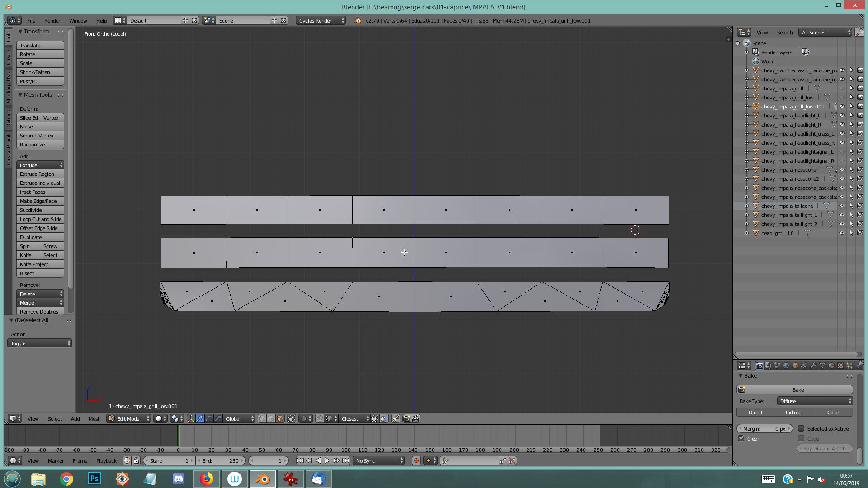Image resolution: width=868 pixels, height=488 pixels.
Task: Expand chevy_impala_grill in the outliner
Action: coord(747,89)
